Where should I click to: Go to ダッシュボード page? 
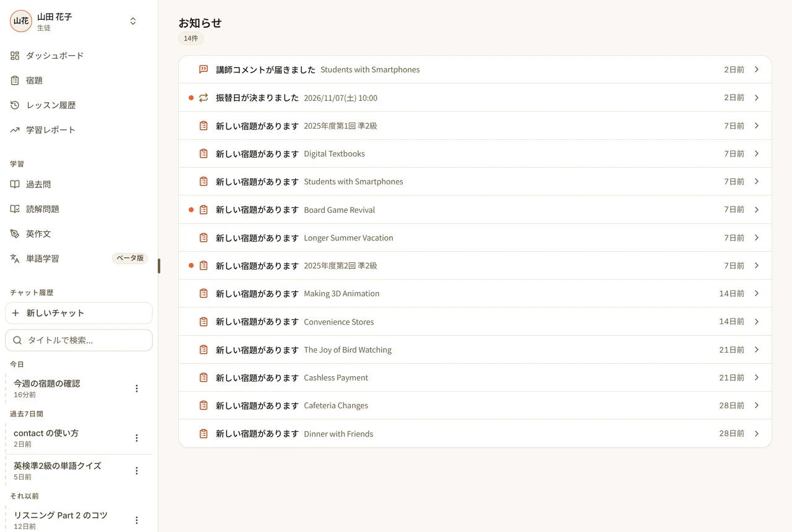[79, 56]
